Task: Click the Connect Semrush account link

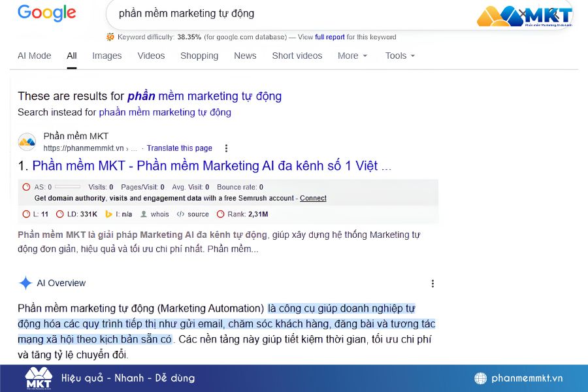Action: coord(313,198)
